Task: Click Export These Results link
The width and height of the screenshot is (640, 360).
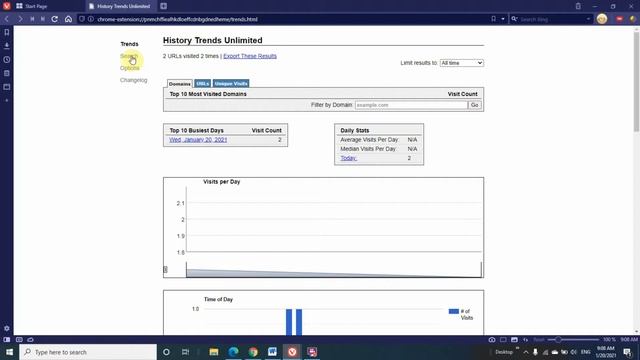Action: tap(250, 56)
